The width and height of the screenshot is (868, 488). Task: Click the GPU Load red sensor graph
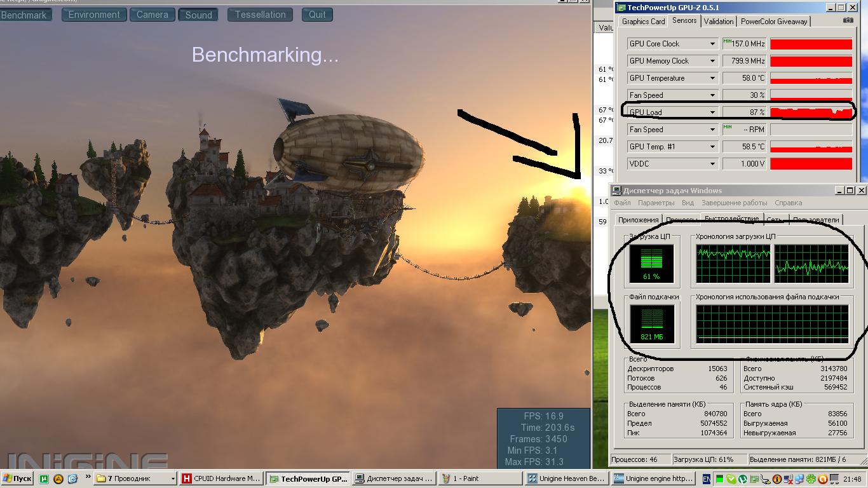point(811,112)
